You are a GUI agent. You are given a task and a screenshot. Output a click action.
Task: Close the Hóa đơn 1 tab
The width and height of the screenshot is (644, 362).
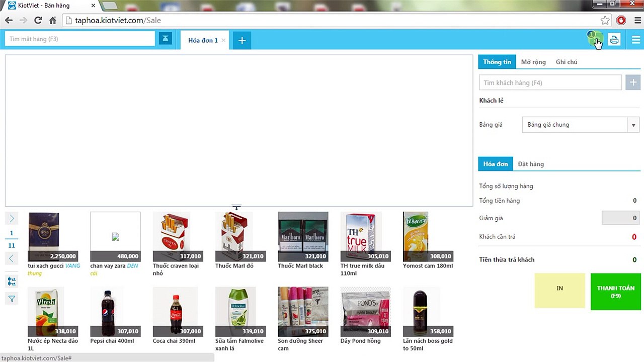coord(223,40)
